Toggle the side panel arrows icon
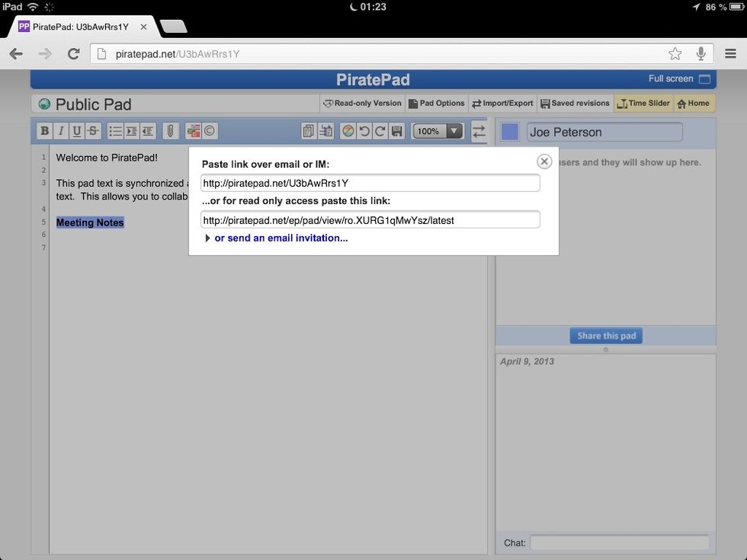Viewport: 747px width, 560px height. point(479,131)
